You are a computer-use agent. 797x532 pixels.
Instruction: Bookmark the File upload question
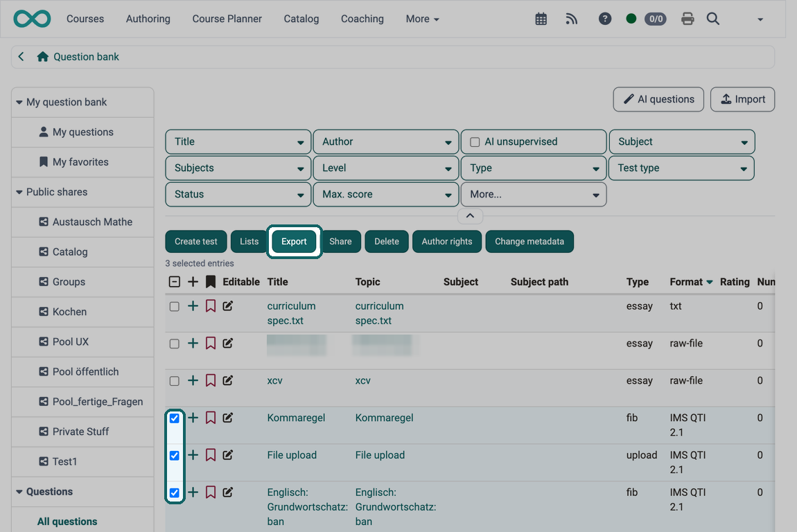coord(211,455)
